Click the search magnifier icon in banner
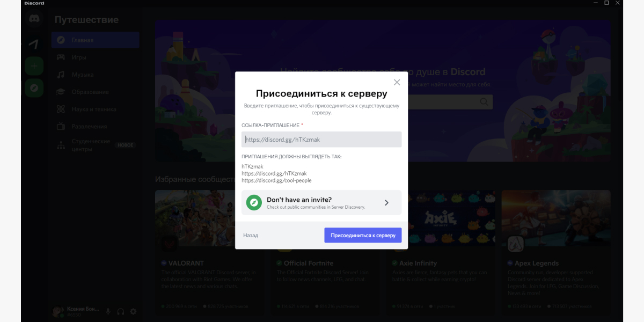 point(484,101)
